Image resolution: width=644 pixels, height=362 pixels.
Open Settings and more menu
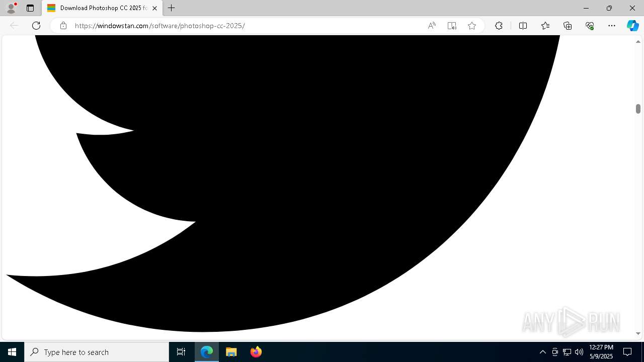coord(612,26)
